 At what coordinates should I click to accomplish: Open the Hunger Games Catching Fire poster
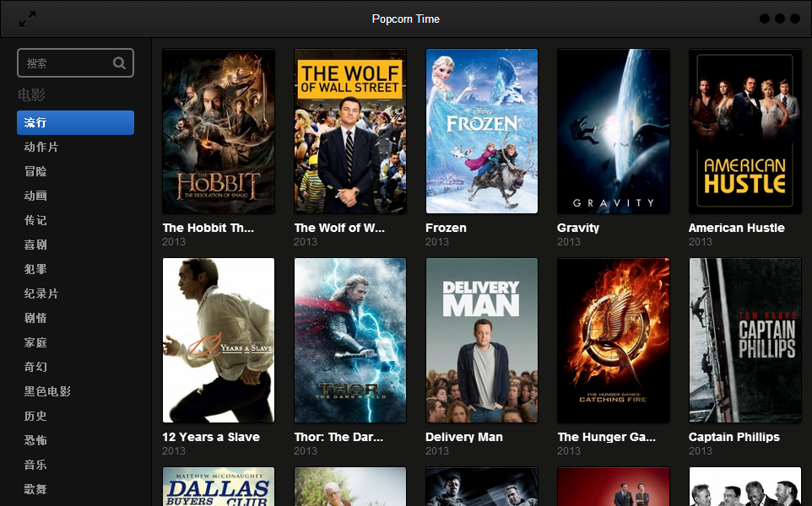coord(613,341)
